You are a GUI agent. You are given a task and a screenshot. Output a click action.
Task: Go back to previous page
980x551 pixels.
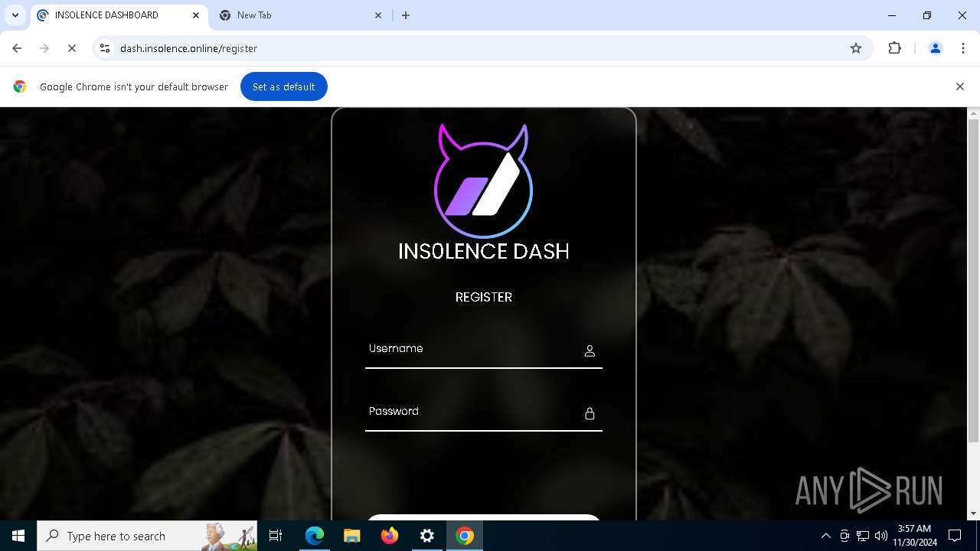17,48
